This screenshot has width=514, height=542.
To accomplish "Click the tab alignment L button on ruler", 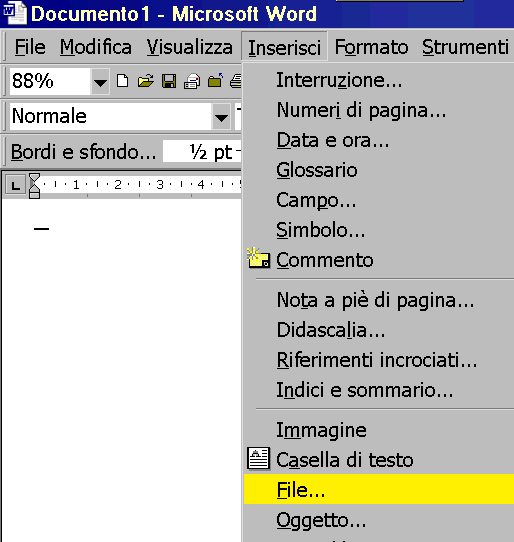I will coord(15,185).
